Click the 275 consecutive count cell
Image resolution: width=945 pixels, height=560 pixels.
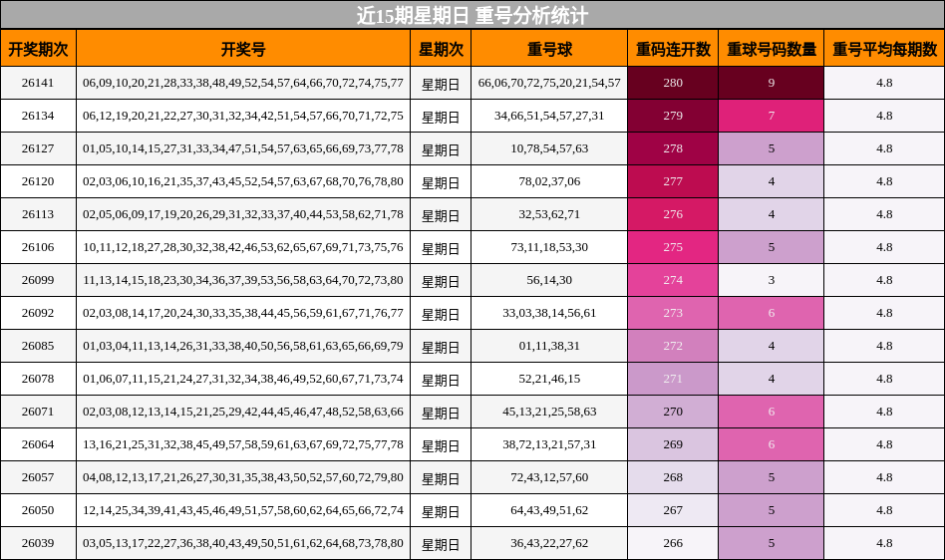click(673, 247)
